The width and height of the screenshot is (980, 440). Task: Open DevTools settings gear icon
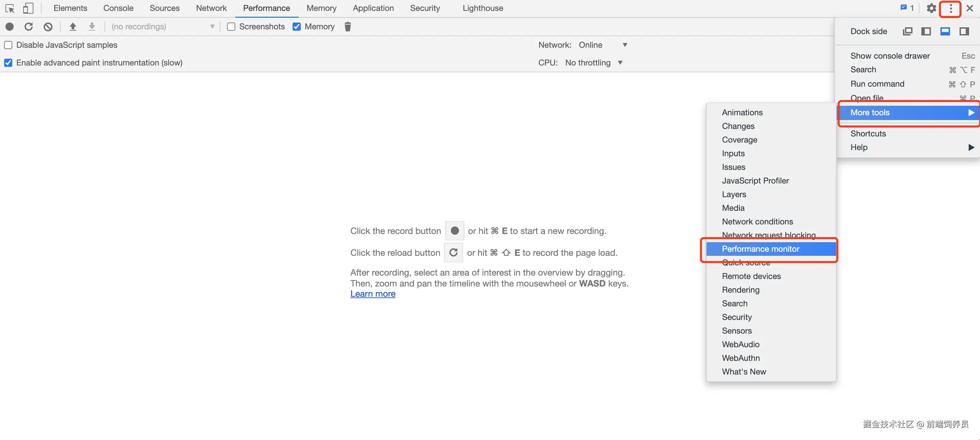(931, 8)
